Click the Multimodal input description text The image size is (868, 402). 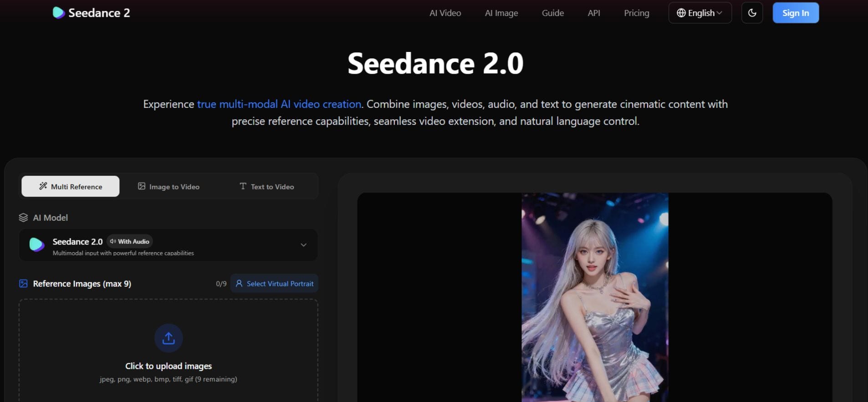[123, 253]
